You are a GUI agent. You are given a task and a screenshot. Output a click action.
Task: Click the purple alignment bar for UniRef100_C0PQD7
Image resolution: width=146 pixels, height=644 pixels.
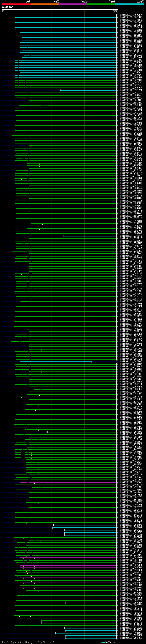tap(68, 568)
